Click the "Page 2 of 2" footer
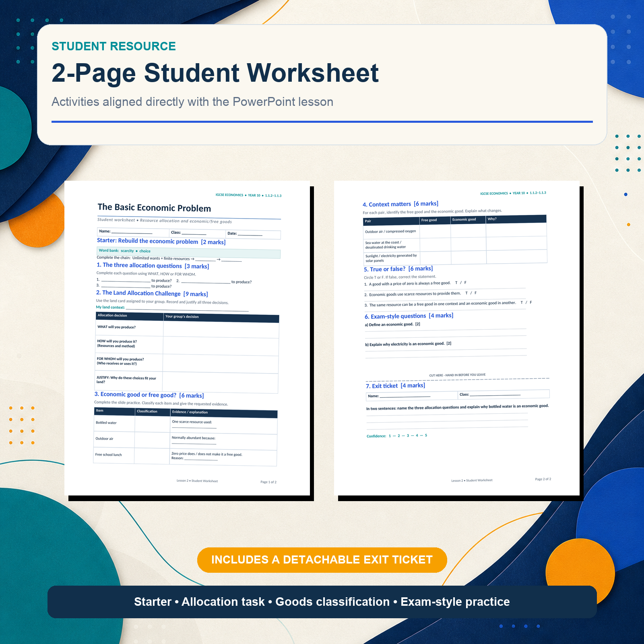Image resolution: width=644 pixels, height=644 pixels. click(543, 479)
